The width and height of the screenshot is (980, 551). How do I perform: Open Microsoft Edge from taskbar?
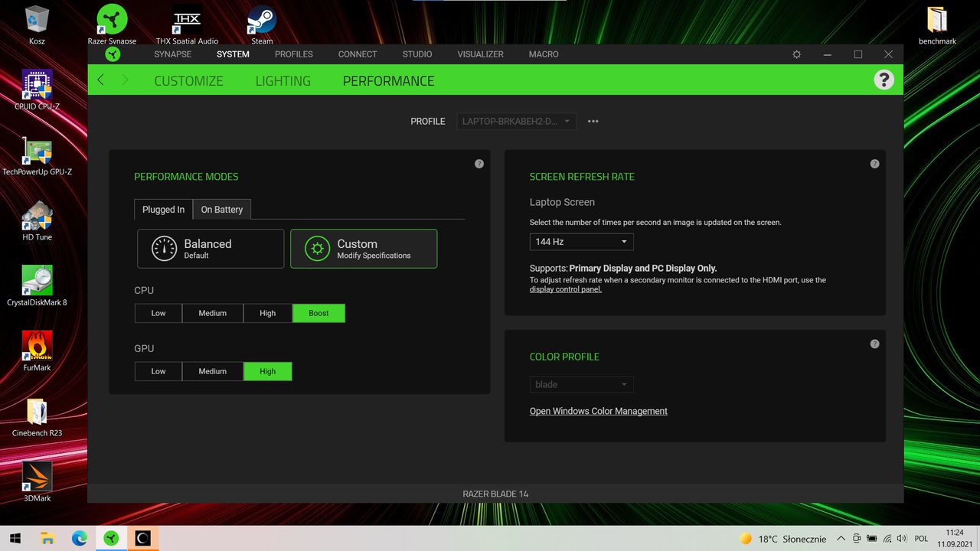pos(80,538)
